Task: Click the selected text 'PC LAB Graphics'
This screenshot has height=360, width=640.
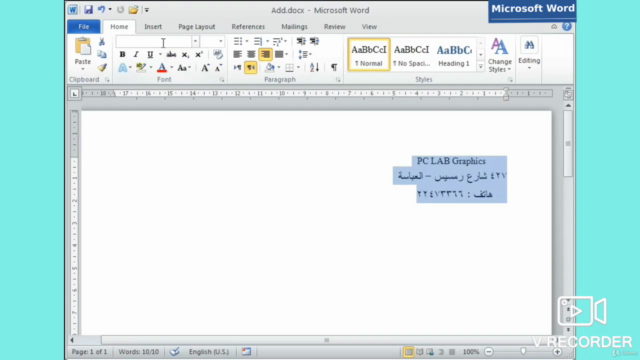Action: 451,161
